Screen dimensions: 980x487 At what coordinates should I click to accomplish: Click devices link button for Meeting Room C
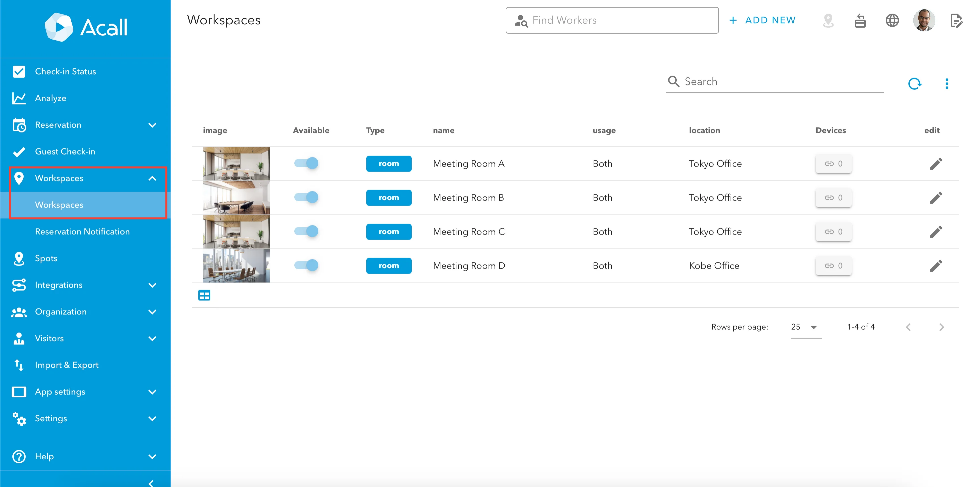[833, 231]
